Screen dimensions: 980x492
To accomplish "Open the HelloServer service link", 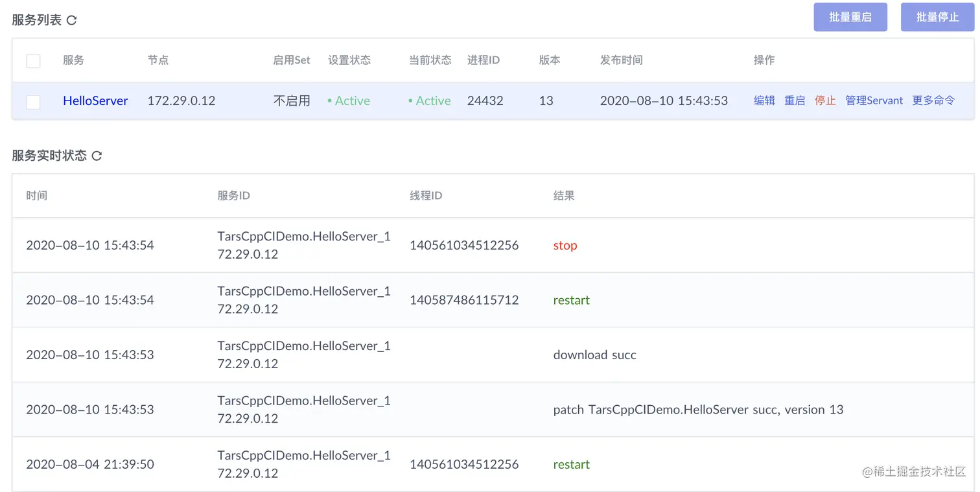I will tap(95, 100).
